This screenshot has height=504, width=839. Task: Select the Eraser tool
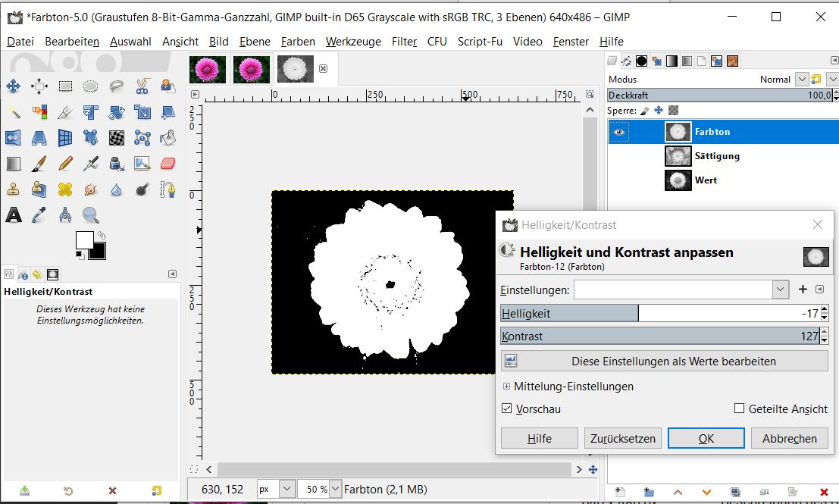point(167,163)
